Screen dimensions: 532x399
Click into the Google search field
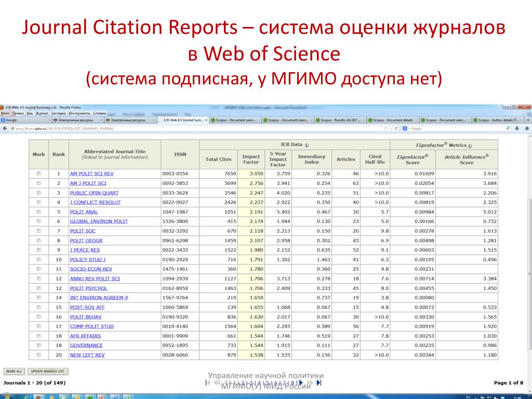457,129
